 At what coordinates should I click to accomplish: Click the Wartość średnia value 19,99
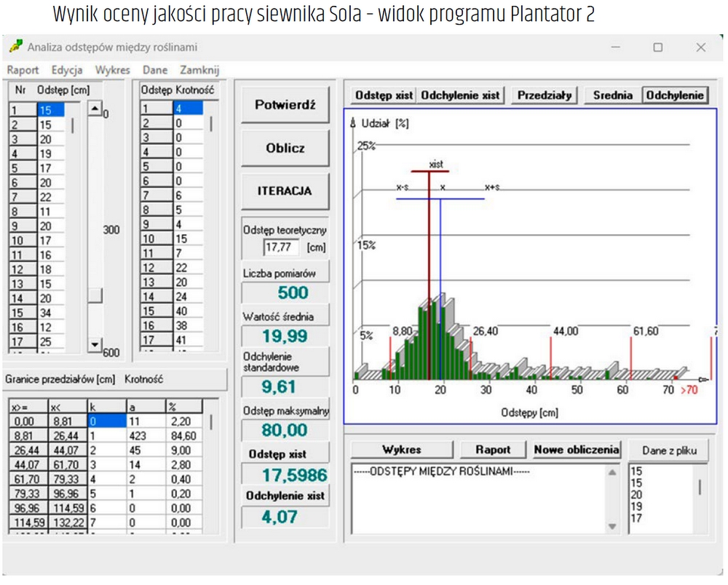pyautogui.click(x=285, y=336)
